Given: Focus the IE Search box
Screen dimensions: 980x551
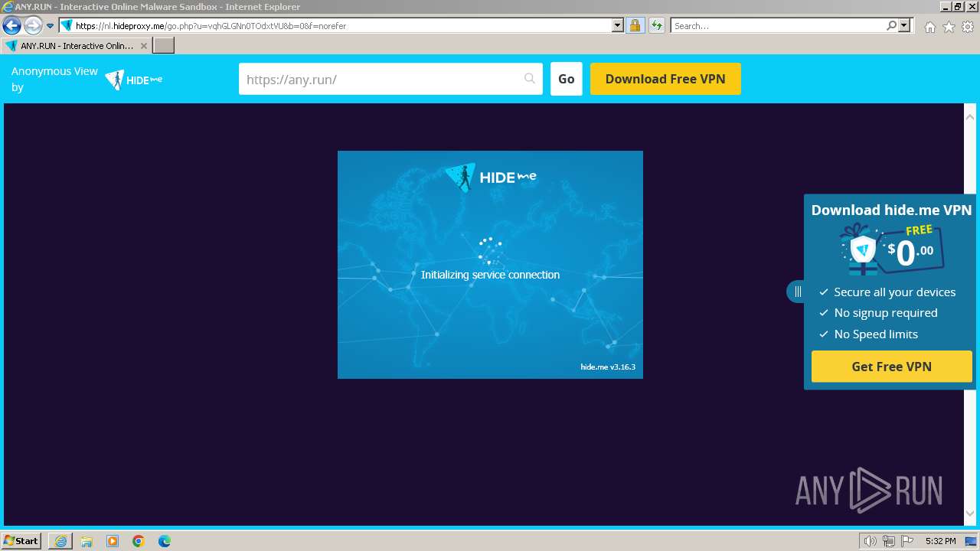Looking at the screenshot, I should tap(779, 25).
